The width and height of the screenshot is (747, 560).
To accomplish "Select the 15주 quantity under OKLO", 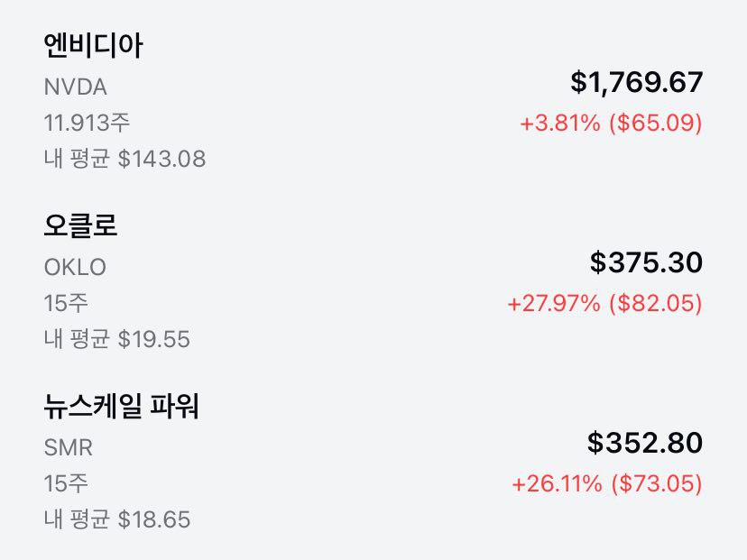I will (x=66, y=303).
